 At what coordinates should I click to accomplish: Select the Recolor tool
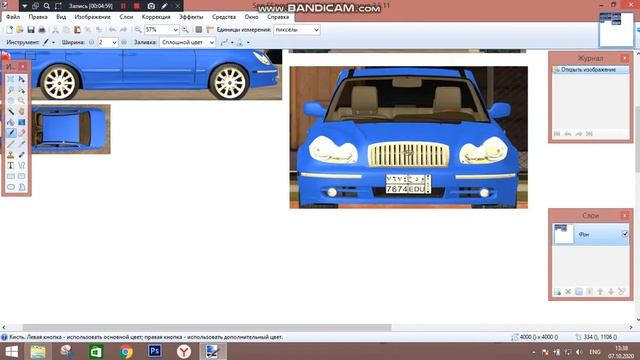click(21, 155)
